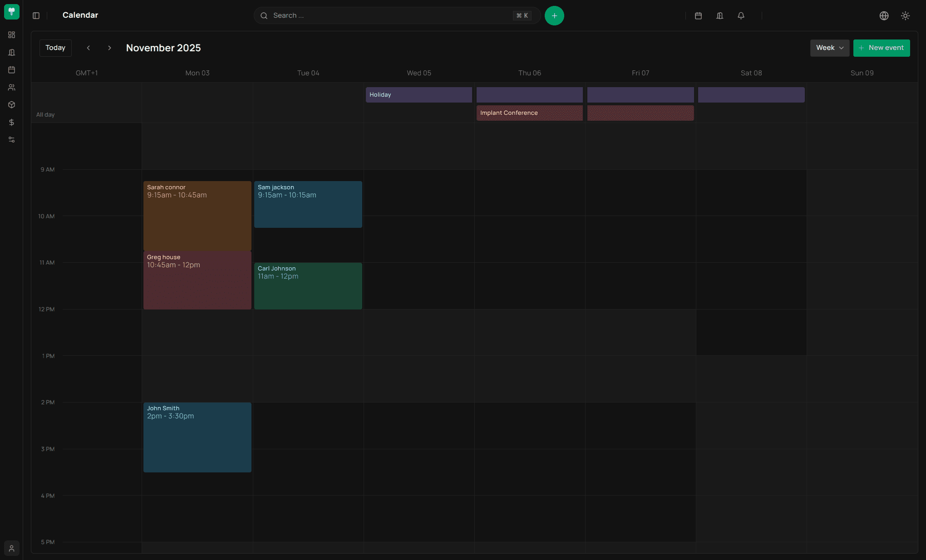
Task: Open the Dashboard from the sidebar
Action: (12, 35)
